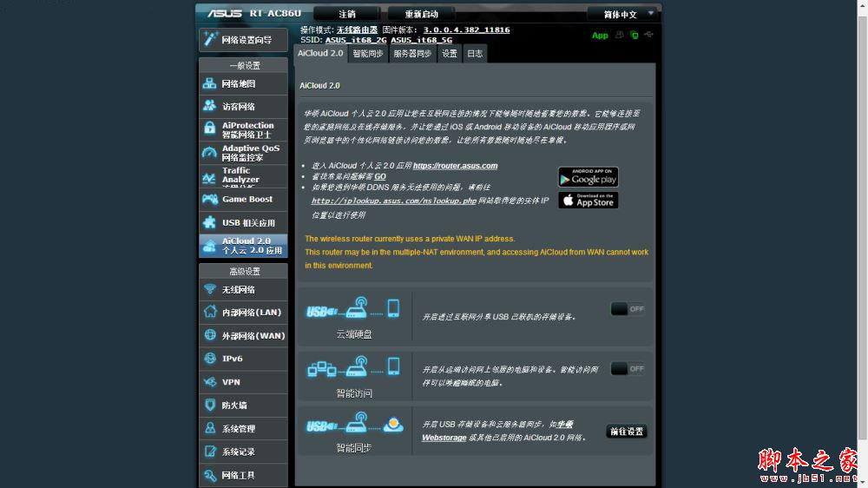
Task: Open the iplookup.asus.com nslookup link
Action: 393,201
